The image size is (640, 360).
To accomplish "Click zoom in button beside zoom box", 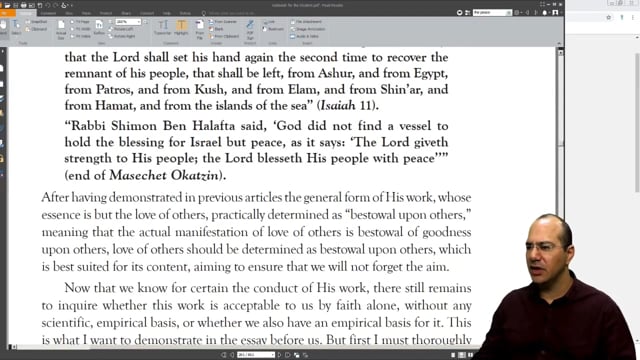I will (146, 22).
